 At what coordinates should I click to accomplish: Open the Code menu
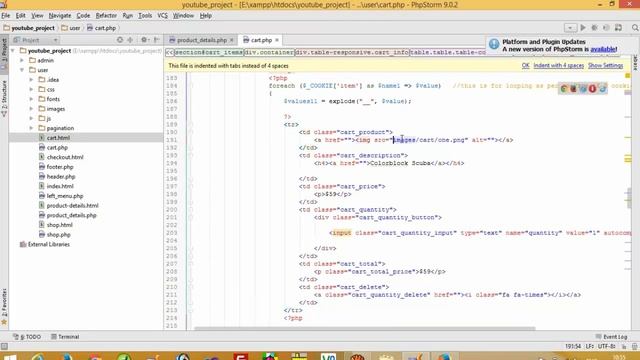click(x=83, y=16)
